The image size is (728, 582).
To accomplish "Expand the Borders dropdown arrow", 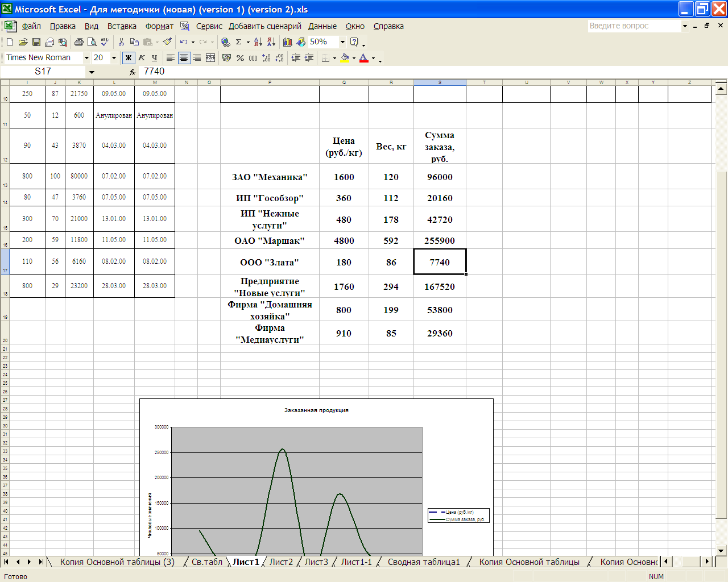I will click(x=334, y=57).
